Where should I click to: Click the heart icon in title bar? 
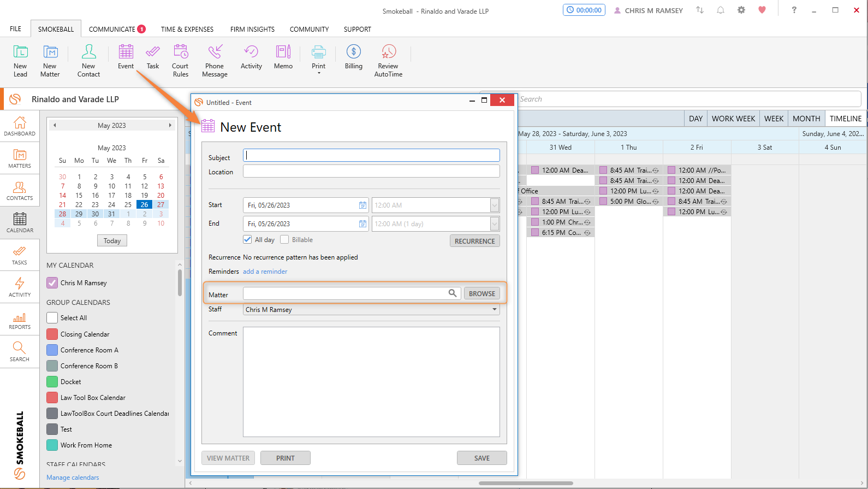coord(762,10)
